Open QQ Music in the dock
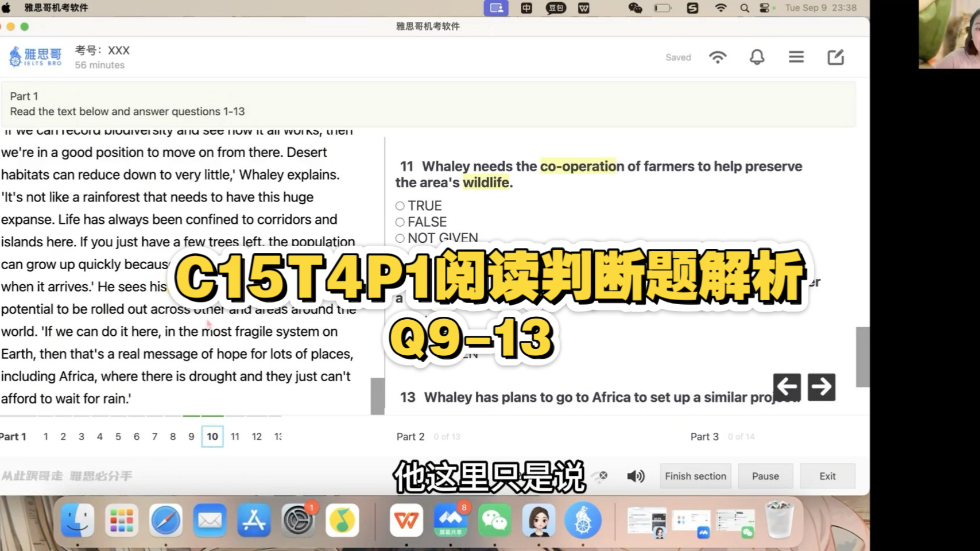The image size is (980, 551). (x=342, y=521)
